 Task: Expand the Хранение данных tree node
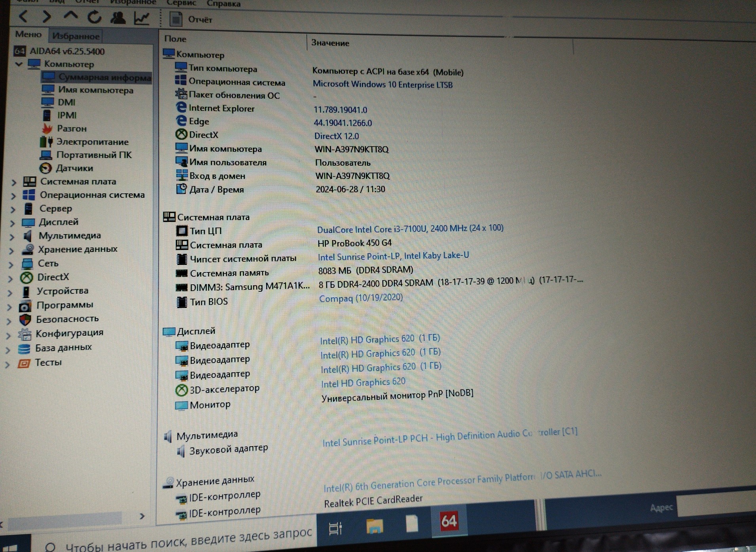tap(11, 251)
